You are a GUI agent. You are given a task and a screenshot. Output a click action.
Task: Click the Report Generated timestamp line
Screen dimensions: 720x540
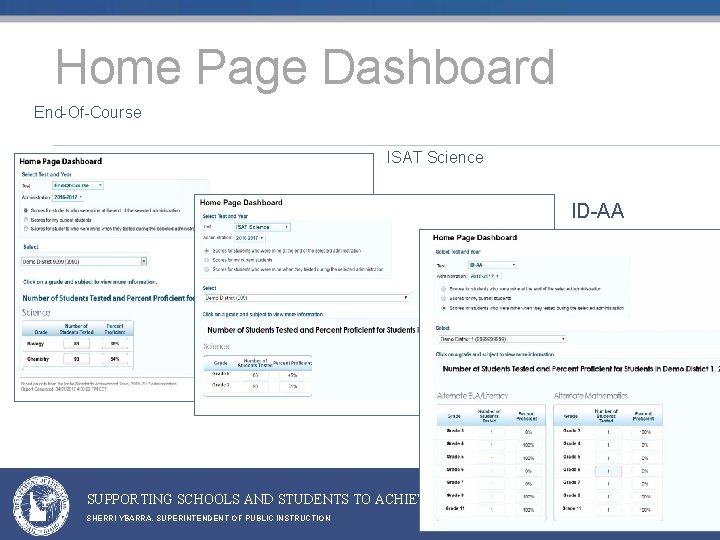[63, 389]
